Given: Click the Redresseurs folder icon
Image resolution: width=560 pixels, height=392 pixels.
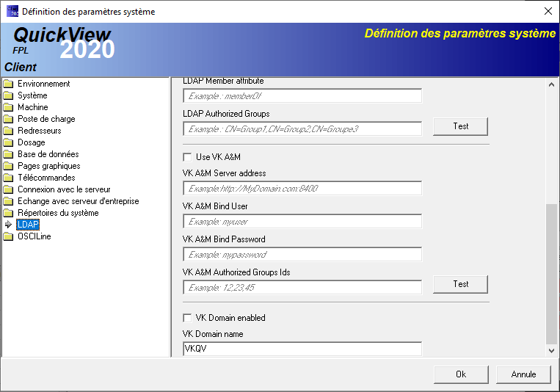Looking at the screenshot, I should 8,131.
